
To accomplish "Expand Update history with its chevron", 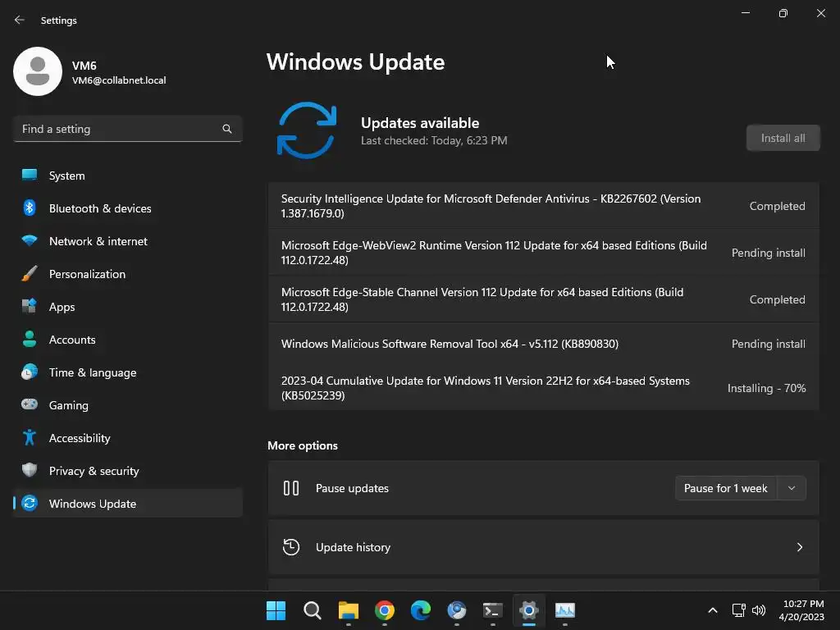I will 799,547.
